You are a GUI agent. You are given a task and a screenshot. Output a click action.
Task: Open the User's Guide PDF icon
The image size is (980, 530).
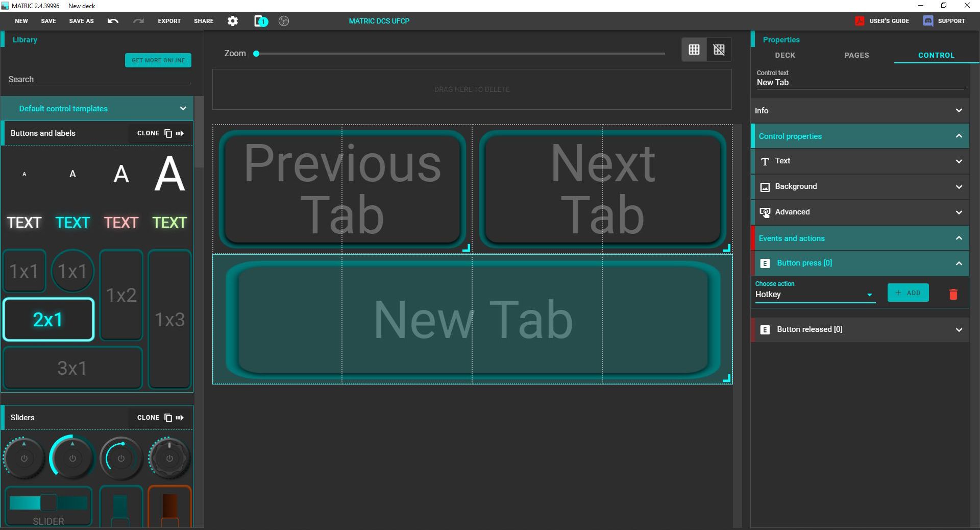860,21
